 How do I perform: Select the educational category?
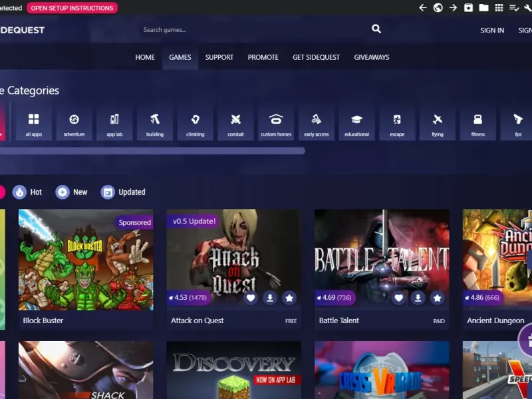356,122
